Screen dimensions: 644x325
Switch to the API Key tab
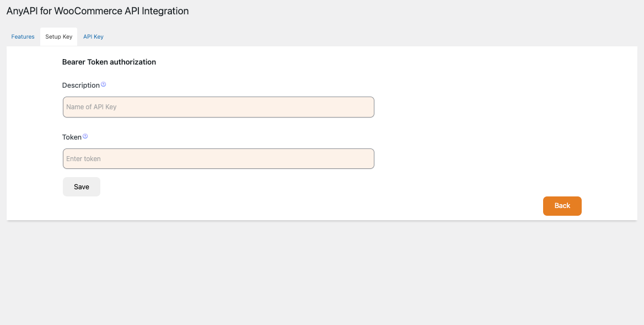point(93,37)
